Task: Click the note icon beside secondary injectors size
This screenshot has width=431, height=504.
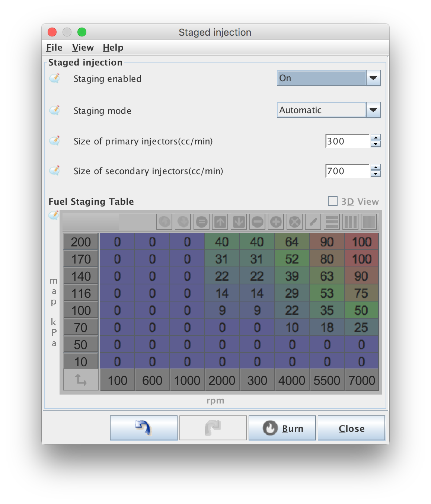Action: (x=55, y=170)
